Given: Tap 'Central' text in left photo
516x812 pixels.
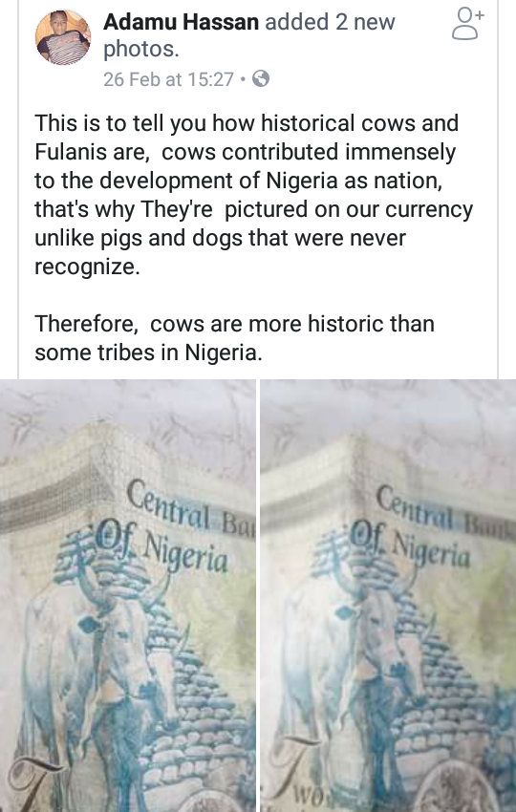Looking at the screenshot, I should click(x=168, y=505).
